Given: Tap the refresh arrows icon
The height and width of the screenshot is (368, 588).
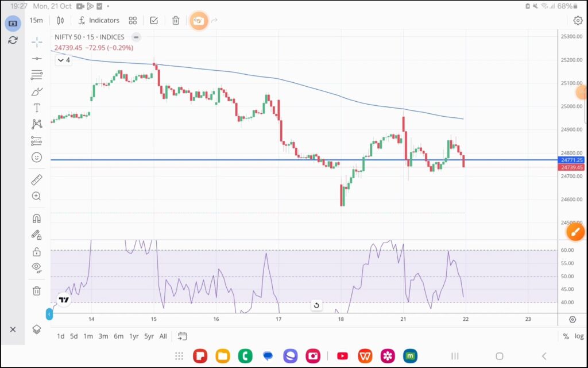Looking at the screenshot, I should click(13, 40).
